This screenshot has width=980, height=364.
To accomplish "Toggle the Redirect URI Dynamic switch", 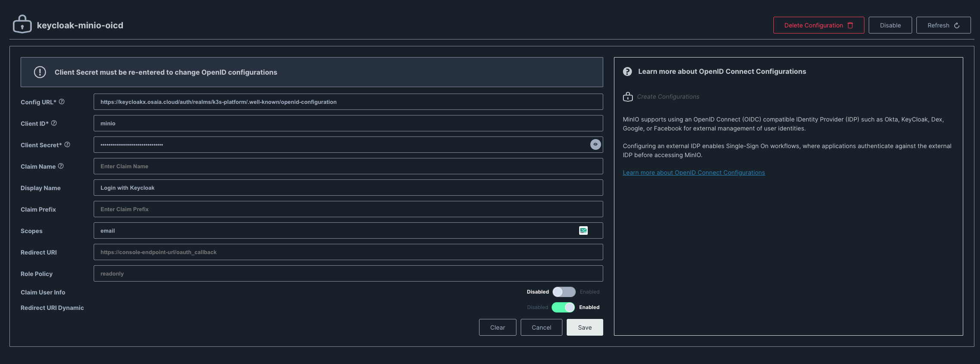I will pyautogui.click(x=563, y=307).
